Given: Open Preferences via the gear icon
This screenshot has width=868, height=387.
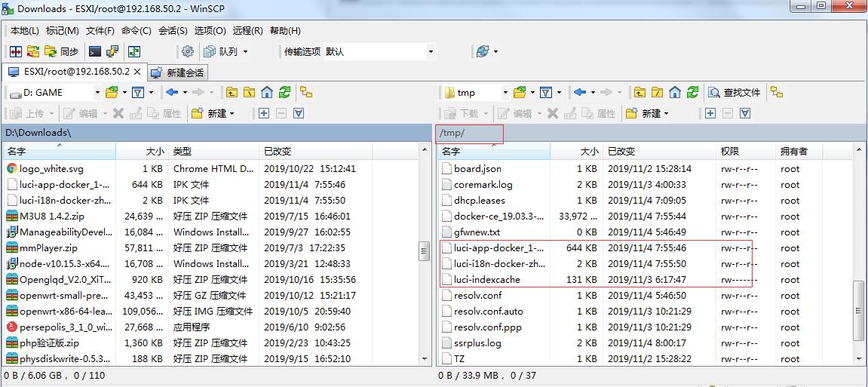Looking at the screenshot, I should (188, 51).
